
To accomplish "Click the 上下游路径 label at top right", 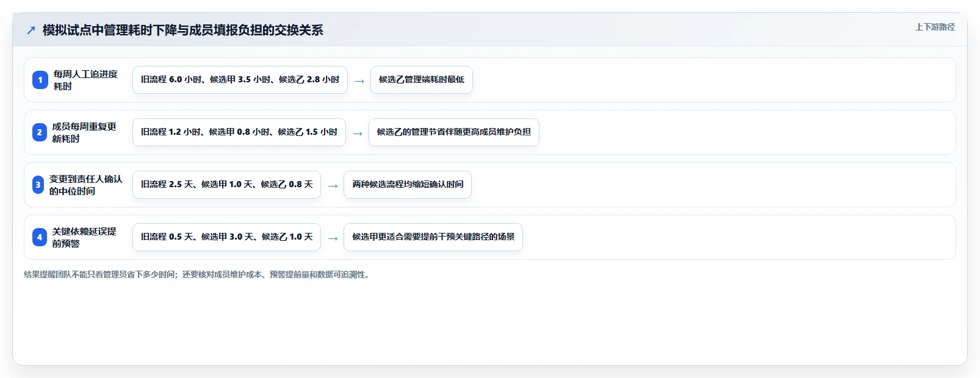I will tap(935, 27).
